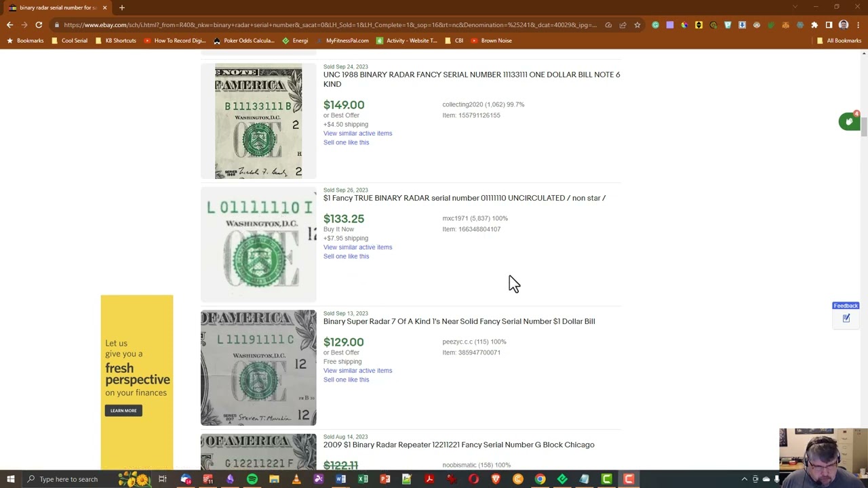Open the UNC 1988 Binary Radar listing title
The width and height of the screenshot is (868, 488).
coord(471,79)
